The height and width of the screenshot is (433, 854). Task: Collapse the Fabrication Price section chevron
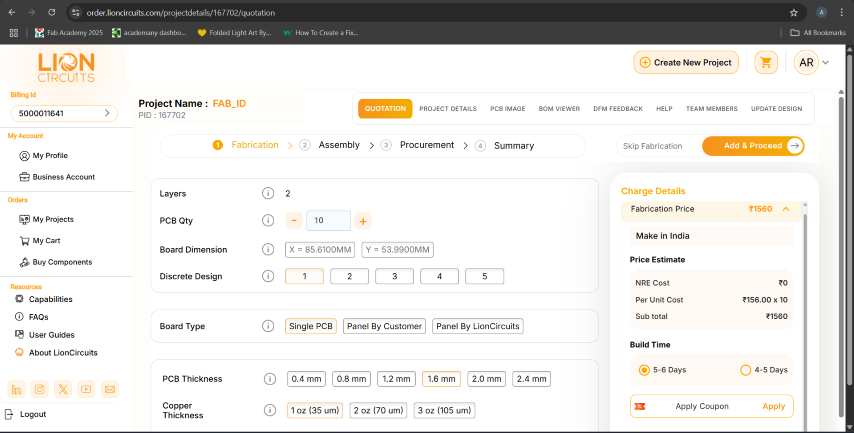[786, 209]
